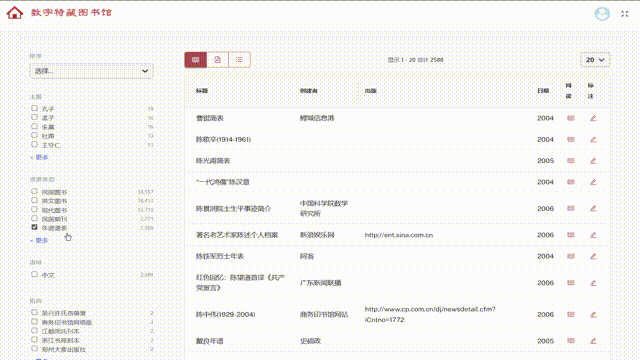
Task: Annotate the 陈歌辛(1914-1961) entry
Action: coord(593,140)
